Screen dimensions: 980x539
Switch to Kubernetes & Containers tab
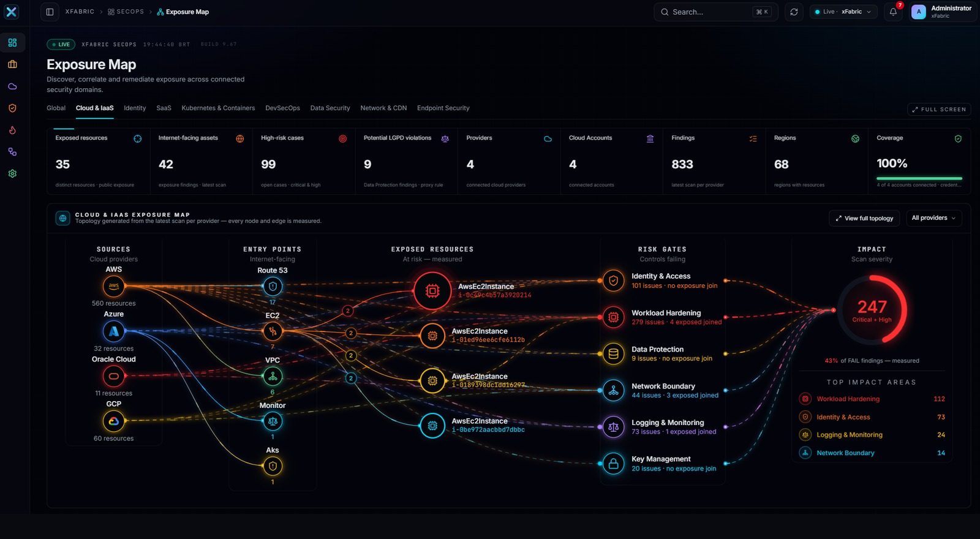click(x=218, y=108)
